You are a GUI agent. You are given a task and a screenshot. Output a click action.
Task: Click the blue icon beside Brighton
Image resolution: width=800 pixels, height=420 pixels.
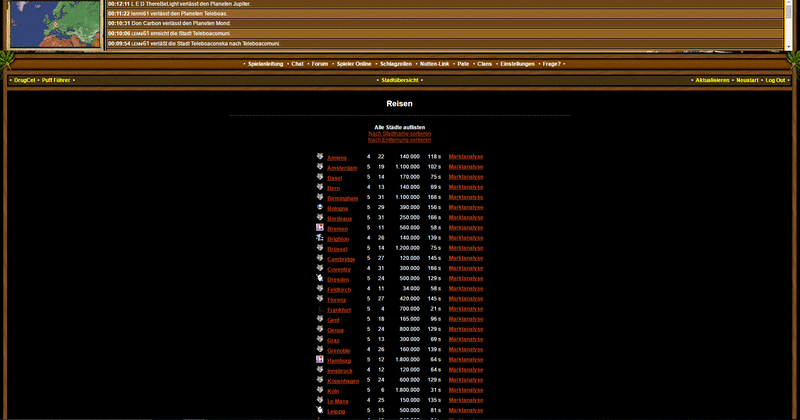point(320,237)
